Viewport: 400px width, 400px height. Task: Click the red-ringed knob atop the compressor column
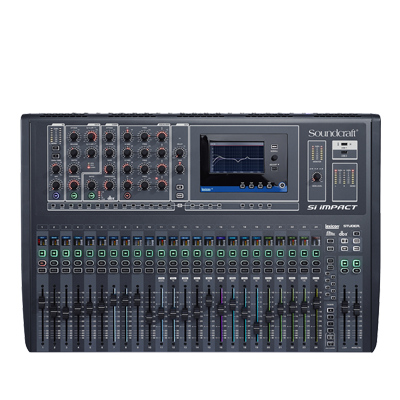tap(91, 136)
